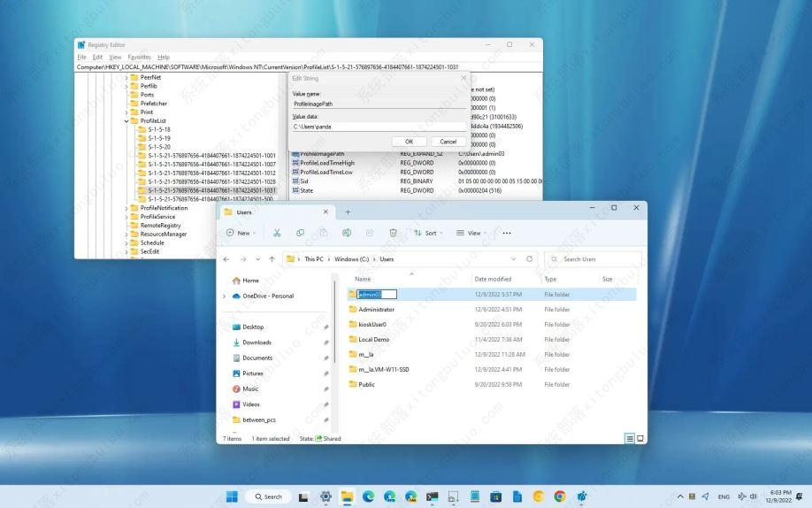The image size is (812, 508).
Task: Click the Copy icon in Explorer toolbar
Action: [300, 233]
